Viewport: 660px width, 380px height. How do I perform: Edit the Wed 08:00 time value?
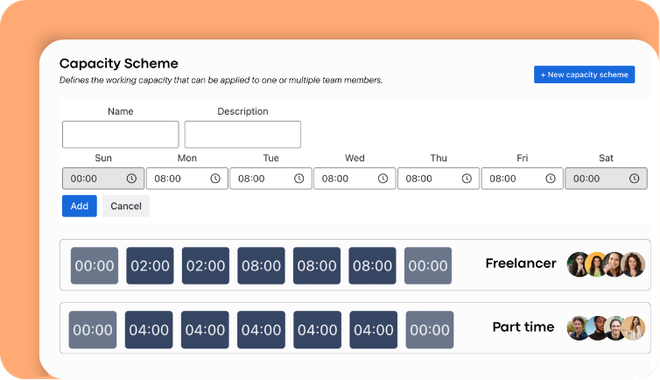point(335,178)
